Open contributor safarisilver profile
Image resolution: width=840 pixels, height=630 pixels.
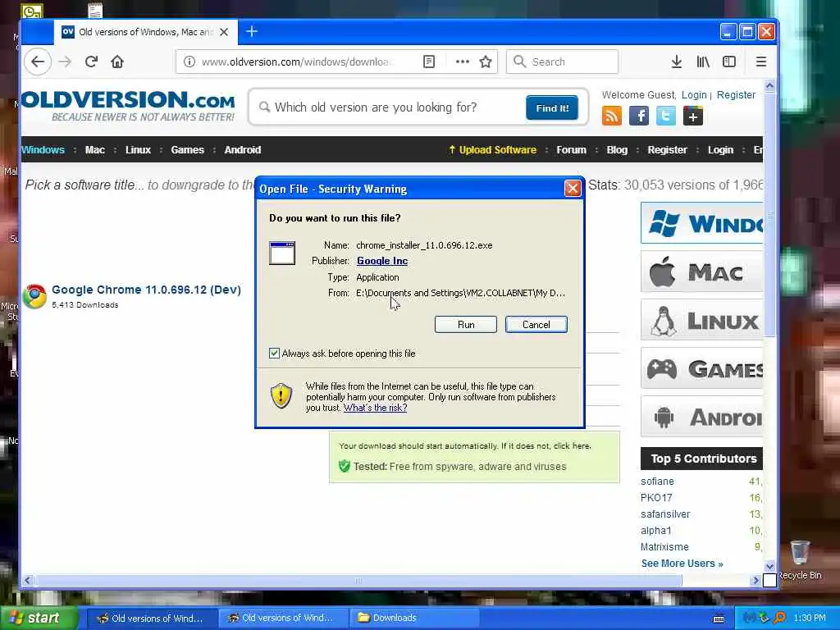pos(665,514)
